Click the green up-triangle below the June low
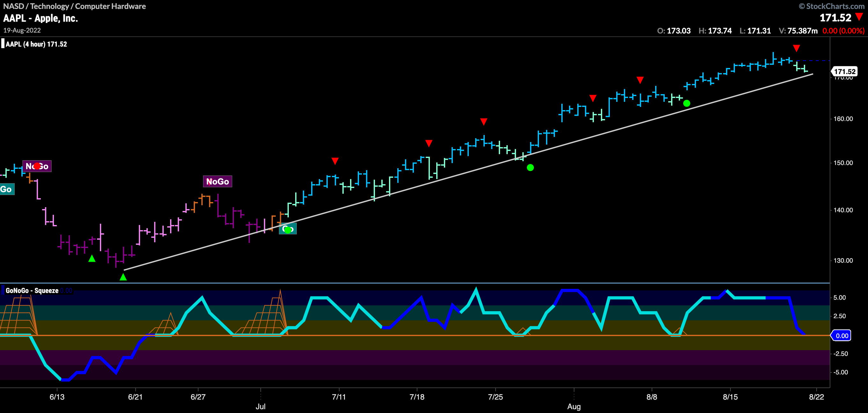Image resolution: width=868 pixels, height=413 pixels. point(123,277)
